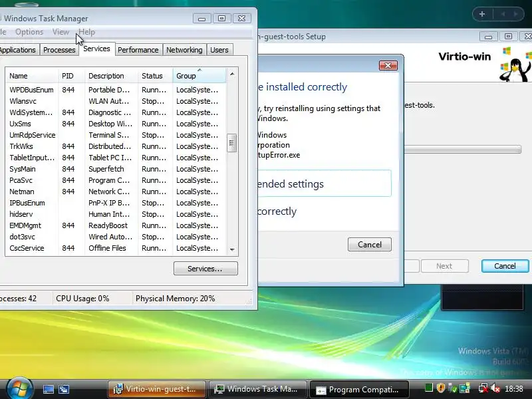Select the dot3svc service row

click(x=115, y=237)
